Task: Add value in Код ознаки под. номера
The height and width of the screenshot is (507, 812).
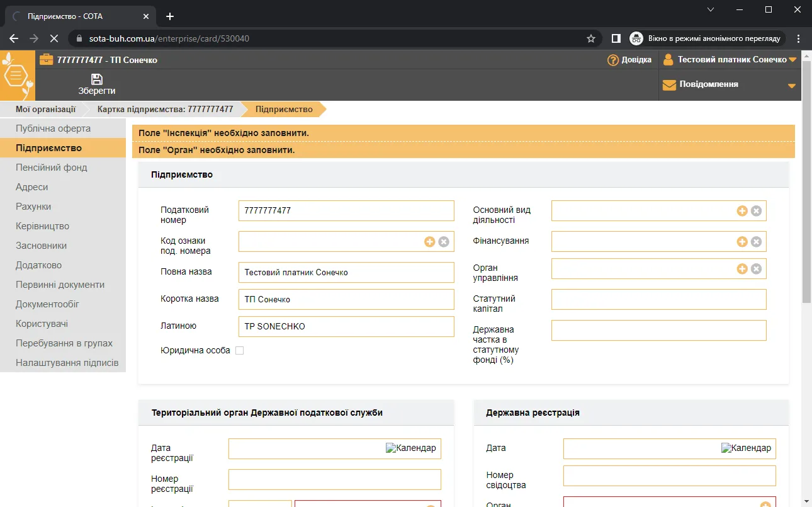Action: (430, 242)
